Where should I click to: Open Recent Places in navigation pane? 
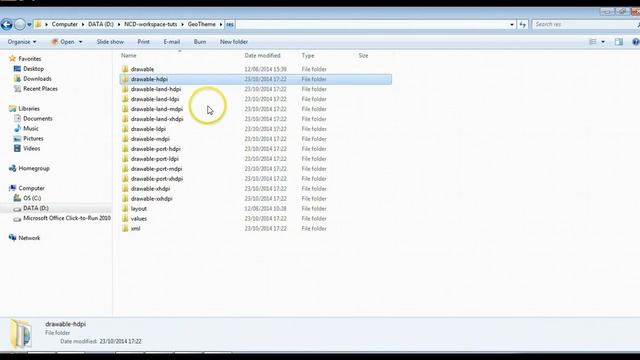click(x=40, y=89)
